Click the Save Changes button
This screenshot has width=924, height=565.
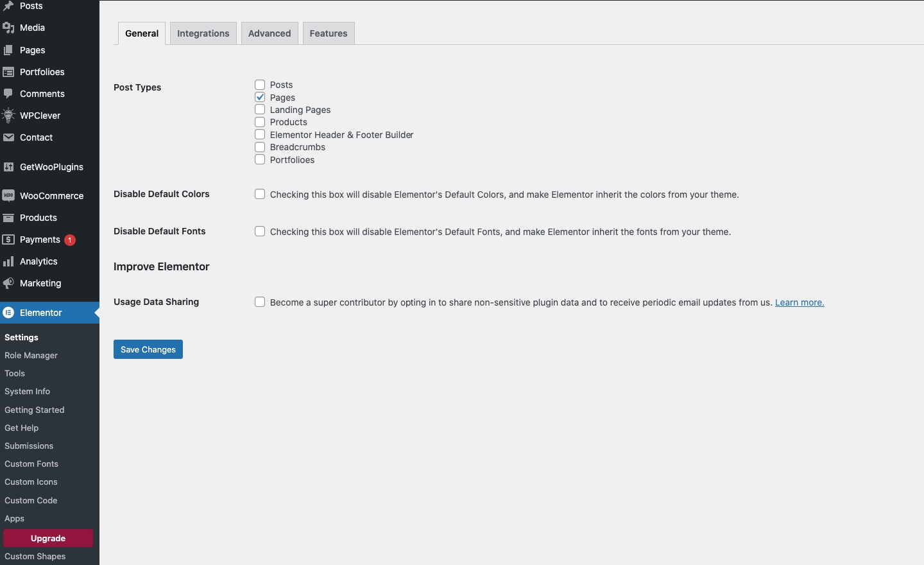[148, 349]
